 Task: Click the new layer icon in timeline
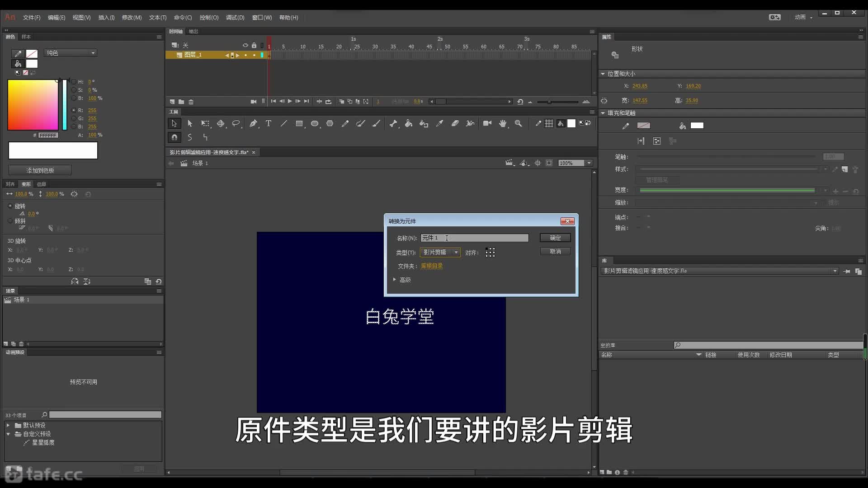coord(172,102)
